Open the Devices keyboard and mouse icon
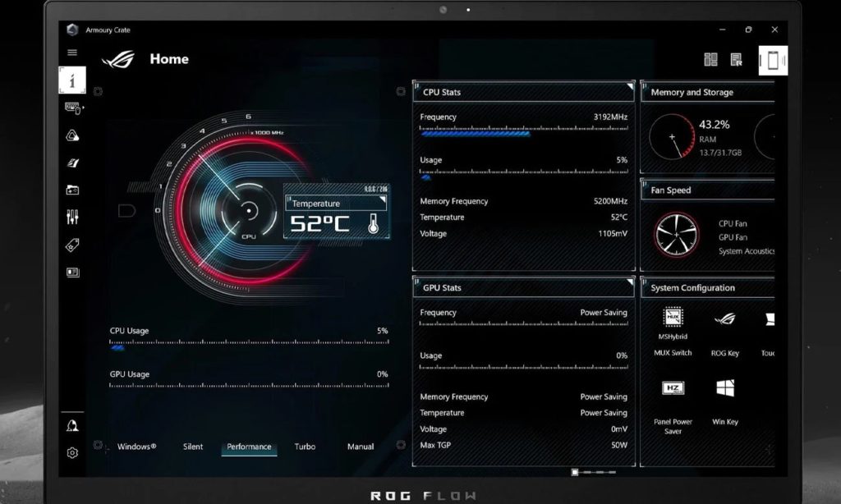This screenshot has height=504, width=841. click(x=73, y=108)
